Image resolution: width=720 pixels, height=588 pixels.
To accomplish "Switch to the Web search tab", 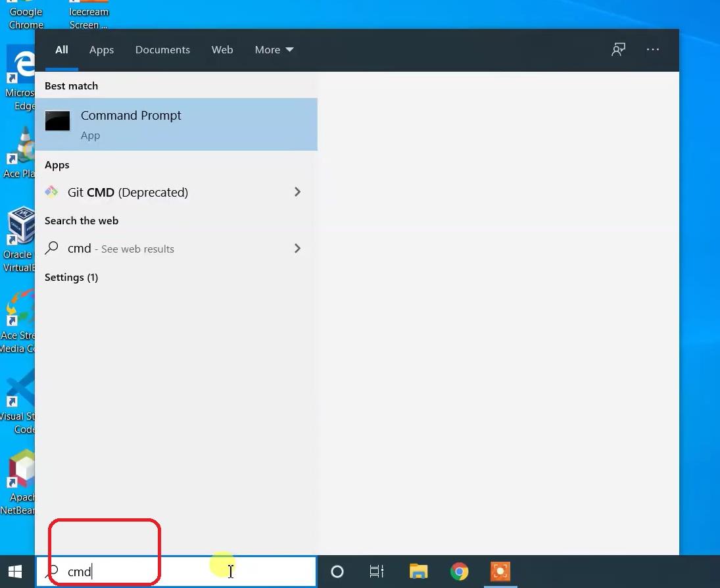I will click(x=222, y=49).
